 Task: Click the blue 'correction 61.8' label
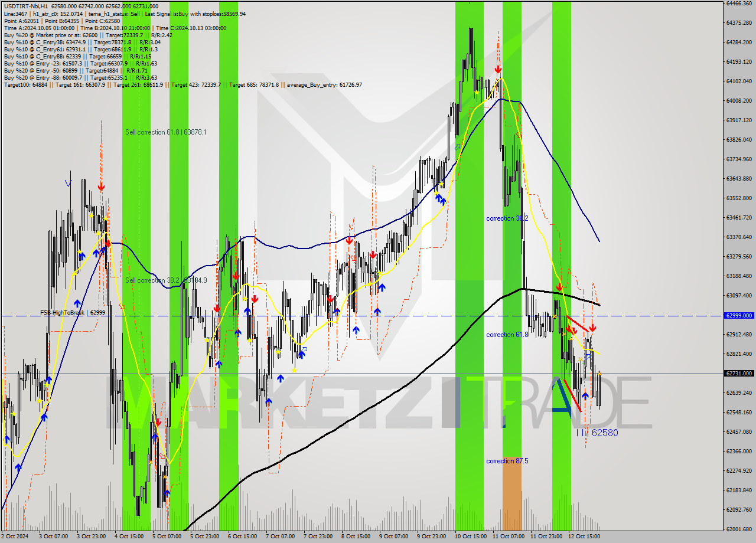507,335
